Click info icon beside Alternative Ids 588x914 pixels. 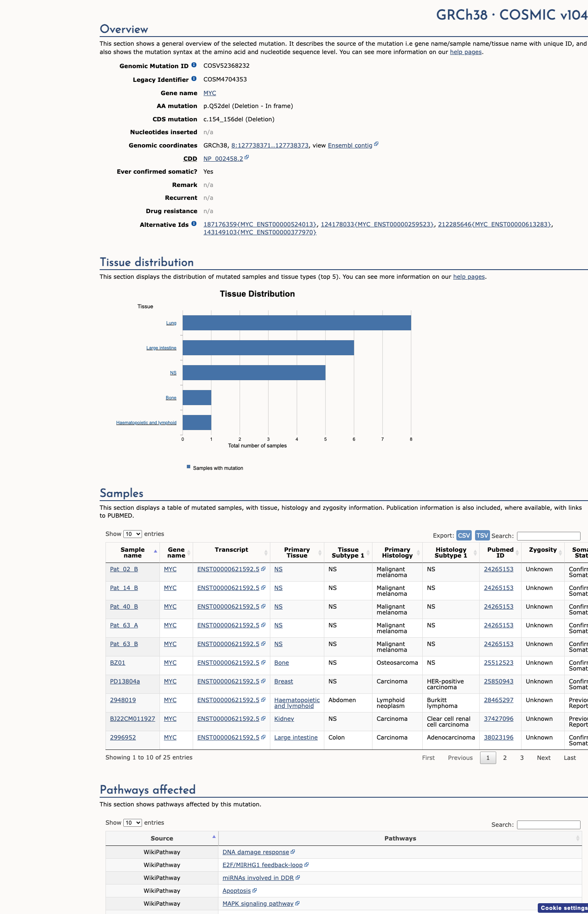[194, 224]
